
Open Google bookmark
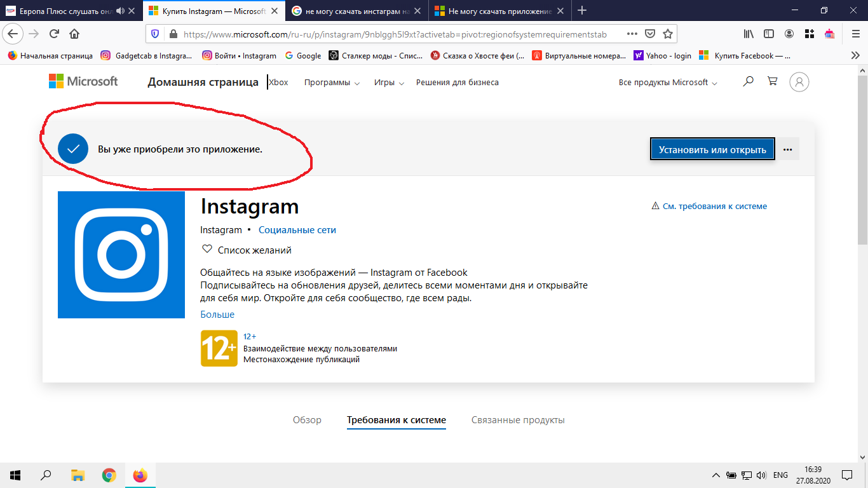302,56
